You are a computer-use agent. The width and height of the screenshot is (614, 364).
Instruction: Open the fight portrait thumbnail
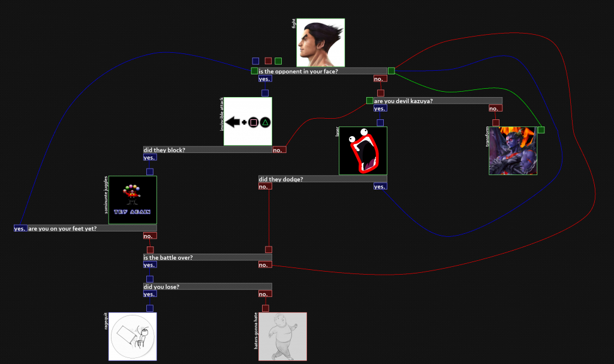click(321, 43)
